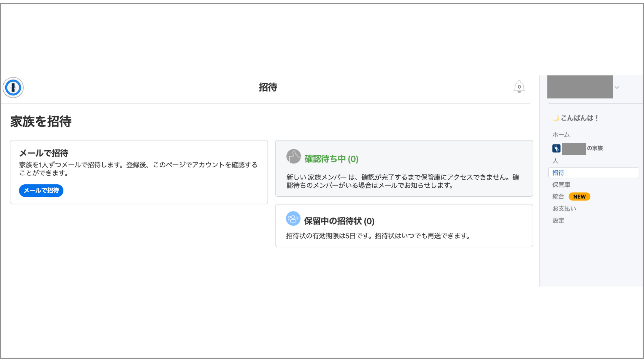Click the 1Password logo icon

13,87
